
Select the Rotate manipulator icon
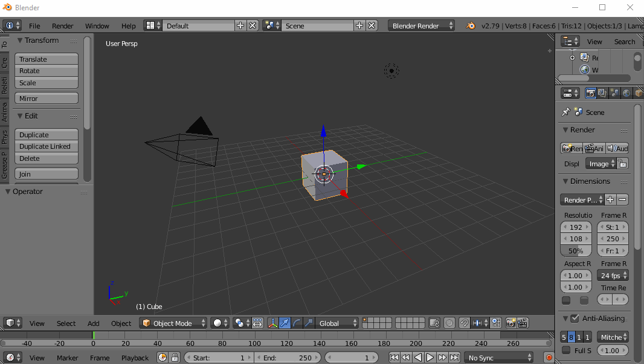(297, 323)
